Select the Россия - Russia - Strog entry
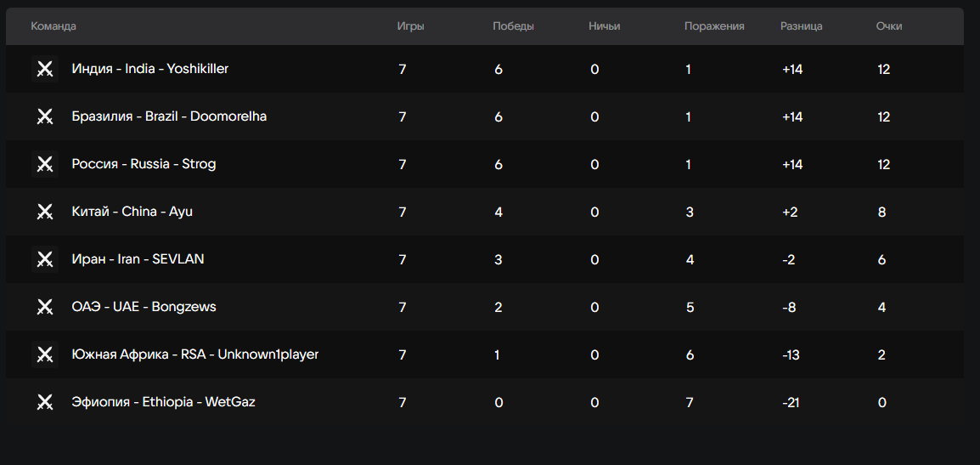 [x=144, y=164]
